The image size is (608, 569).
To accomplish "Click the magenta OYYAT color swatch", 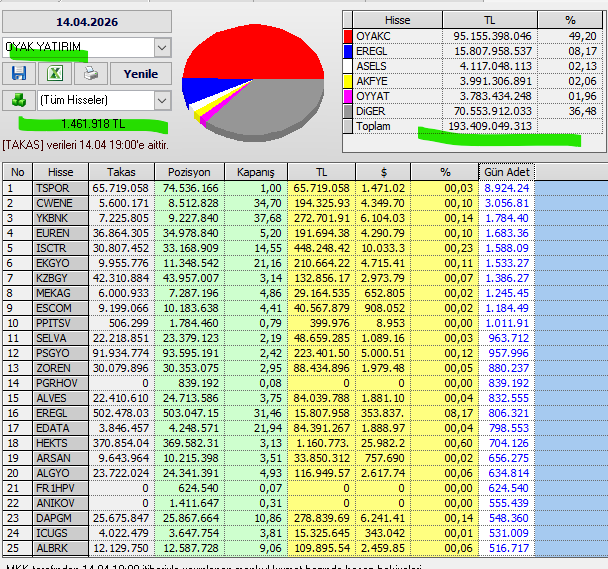I will click(x=348, y=96).
